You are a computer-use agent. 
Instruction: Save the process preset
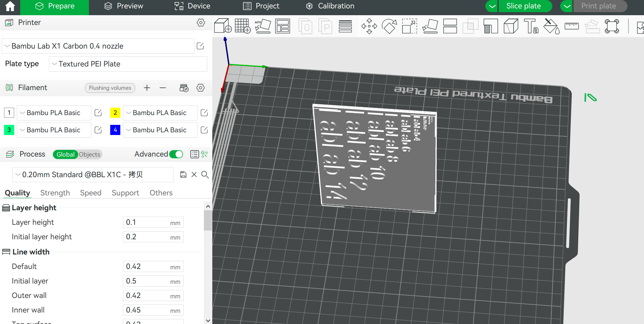coord(183,174)
